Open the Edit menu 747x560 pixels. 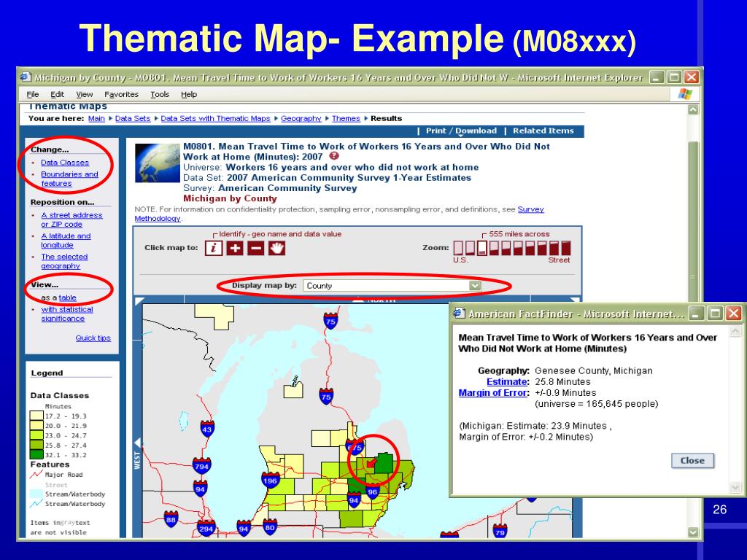(57, 94)
